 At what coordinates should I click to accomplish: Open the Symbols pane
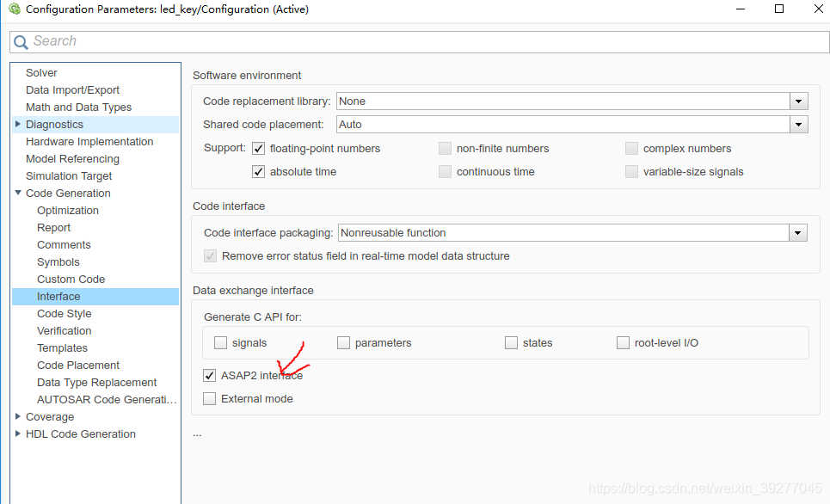[58, 262]
